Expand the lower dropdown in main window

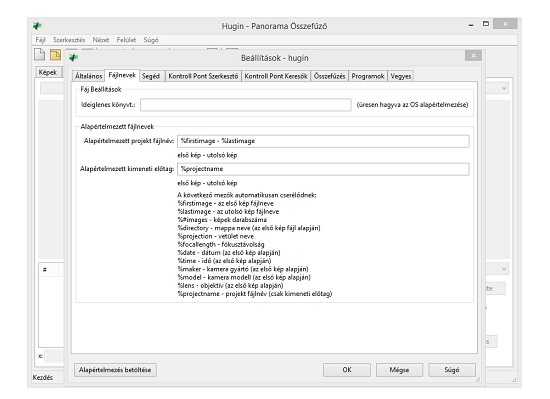pos(504,269)
